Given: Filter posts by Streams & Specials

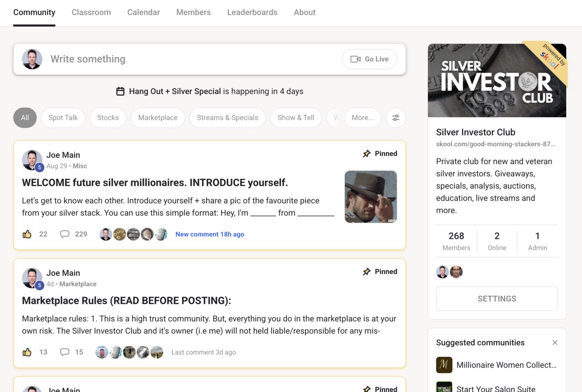Looking at the screenshot, I should (228, 118).
